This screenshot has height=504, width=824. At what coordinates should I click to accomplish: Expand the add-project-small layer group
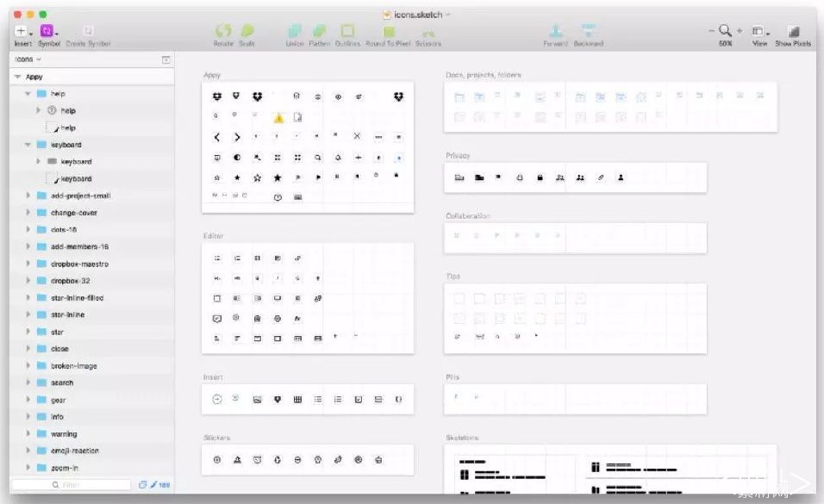(29, 196)
